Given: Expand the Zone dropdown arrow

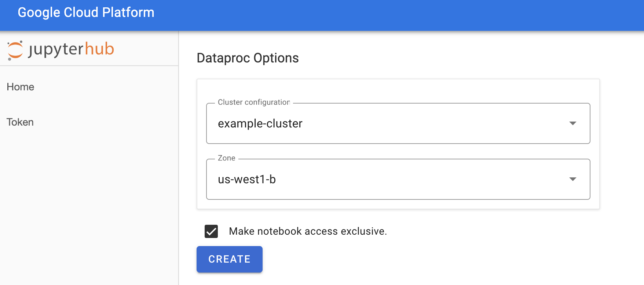Looking at the screenshot, I should click(x=572, y=179).
